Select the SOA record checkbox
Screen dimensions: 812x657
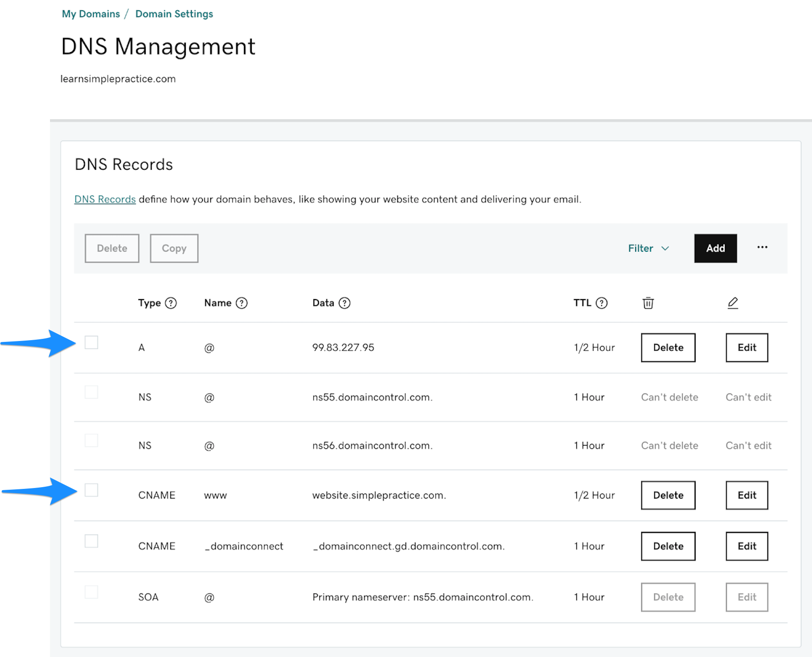click(x=91, y=592)
